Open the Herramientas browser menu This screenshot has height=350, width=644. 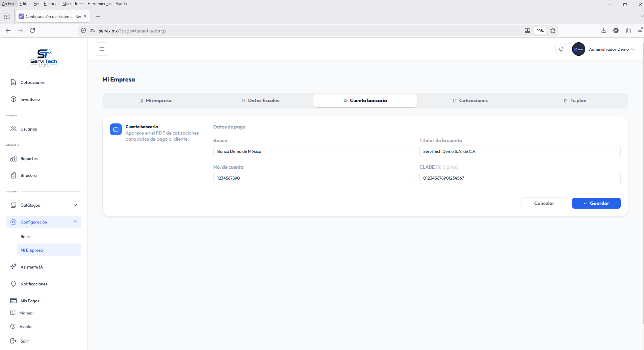100,4
